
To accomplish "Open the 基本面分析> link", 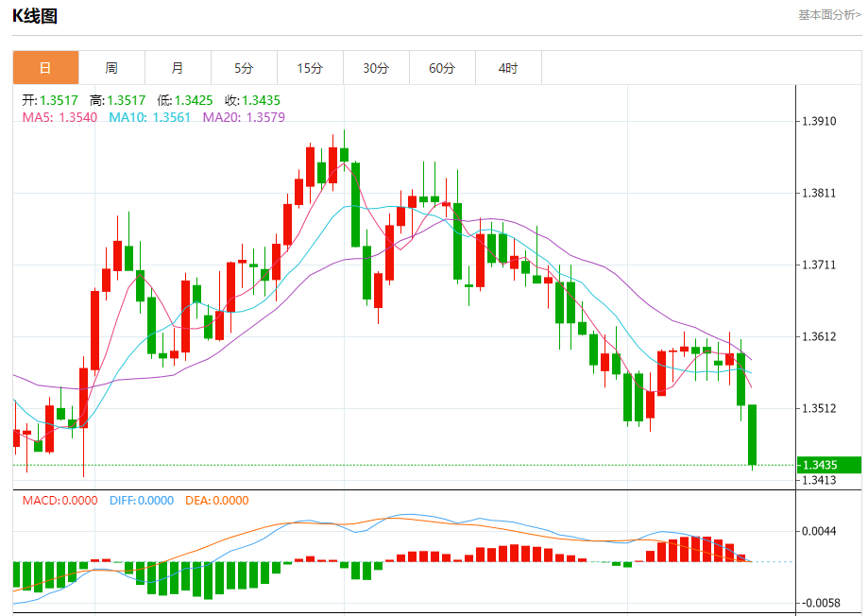I will [x=829, y=15].
